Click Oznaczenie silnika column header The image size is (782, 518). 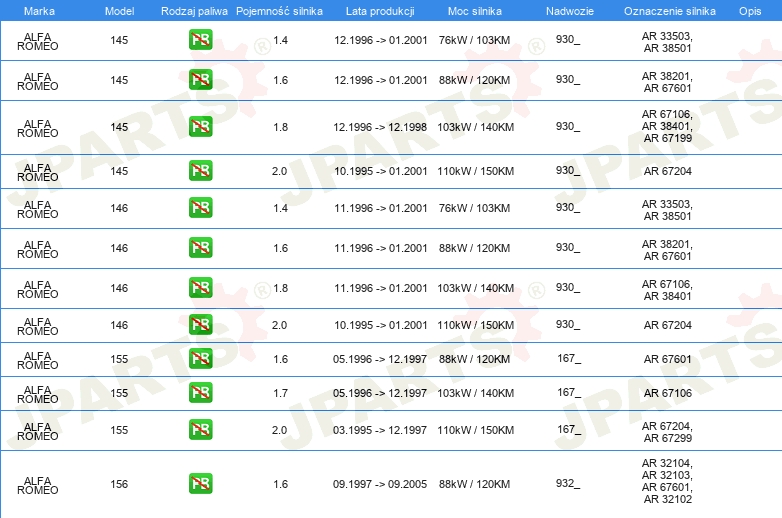(670, 11)
